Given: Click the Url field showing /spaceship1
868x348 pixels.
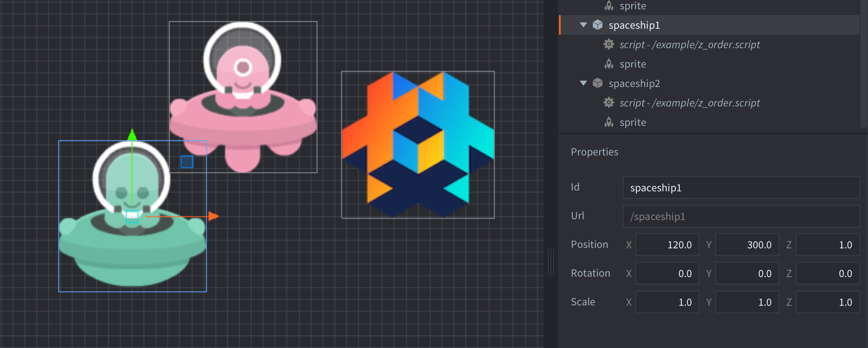Looking at the screenshot, I should tap(741, 216).
